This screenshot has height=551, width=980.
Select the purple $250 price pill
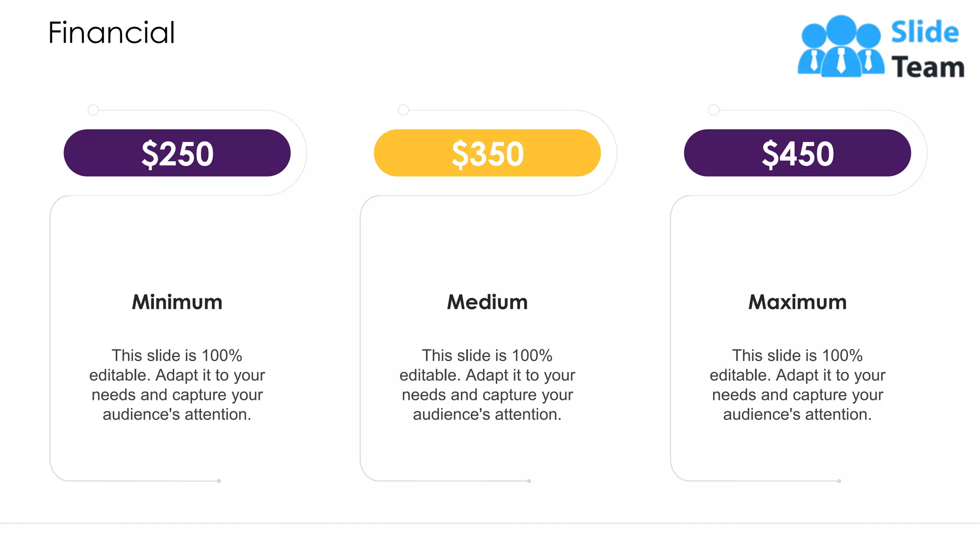[177, 153]
